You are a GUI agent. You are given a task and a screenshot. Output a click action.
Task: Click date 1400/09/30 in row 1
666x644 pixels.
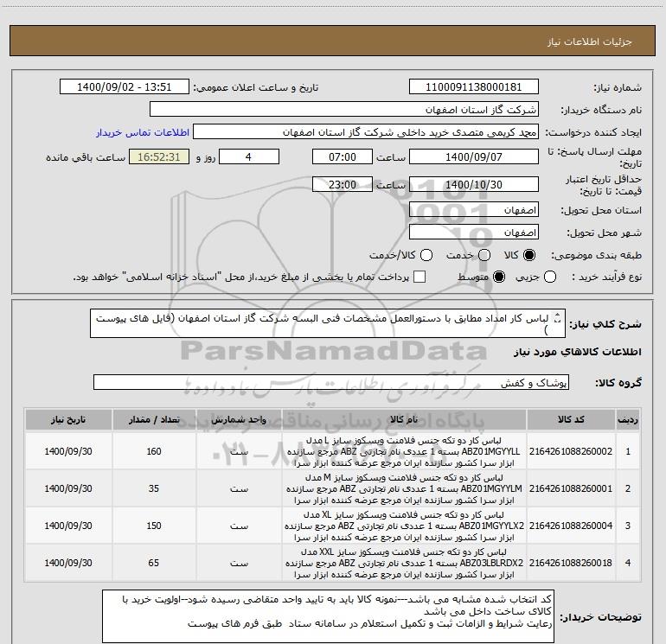pos(68,451)
